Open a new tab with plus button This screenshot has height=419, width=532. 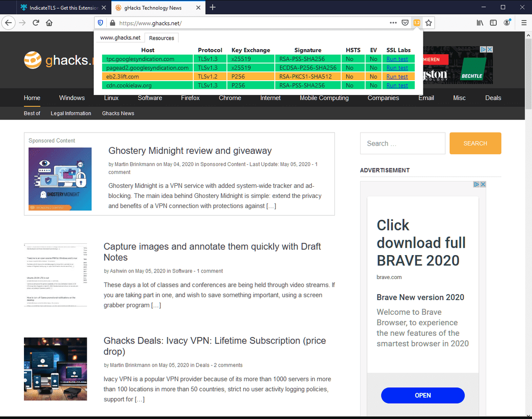click(x=212, y=7)
